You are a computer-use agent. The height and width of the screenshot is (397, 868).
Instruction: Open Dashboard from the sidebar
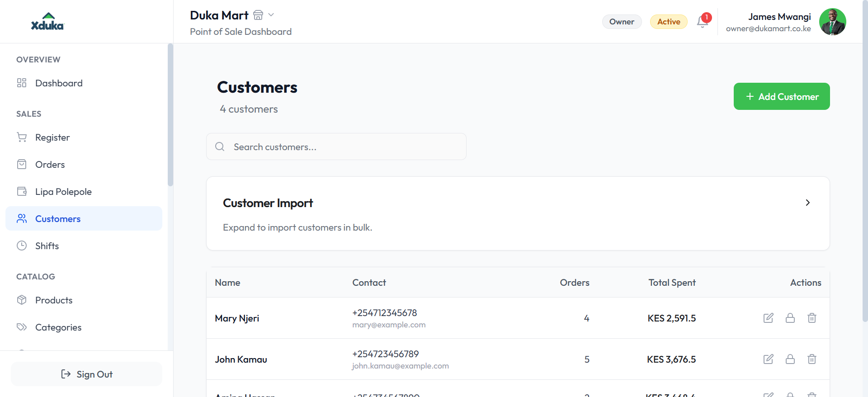tap(84, 83)
